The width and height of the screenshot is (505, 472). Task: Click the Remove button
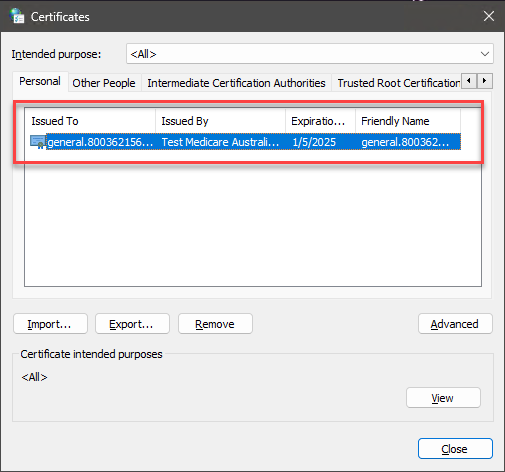[215, 324]
